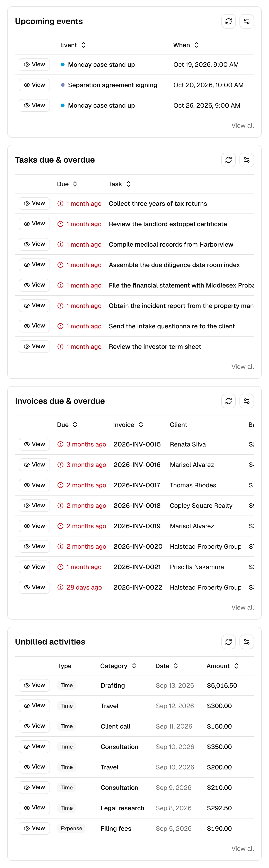
Task: Refresh the Unbilled activities panel
Action: pos(228,642)
